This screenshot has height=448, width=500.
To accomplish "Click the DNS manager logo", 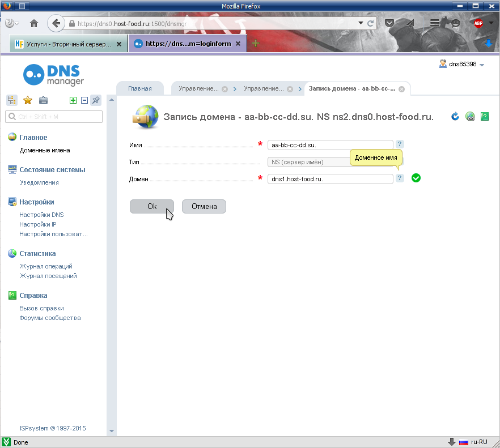I will click(x=53, y=75).
